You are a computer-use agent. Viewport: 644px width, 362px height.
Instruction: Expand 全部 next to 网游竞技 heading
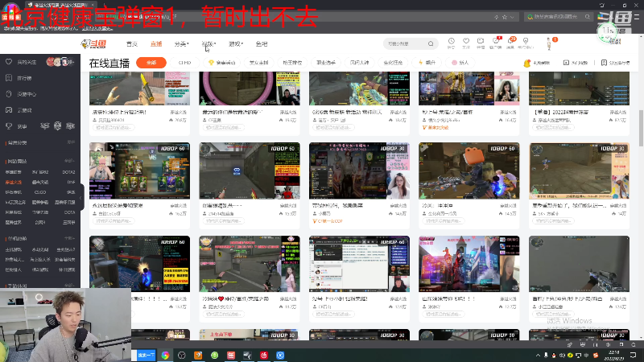pyautogui.click(x=69, y=161)
